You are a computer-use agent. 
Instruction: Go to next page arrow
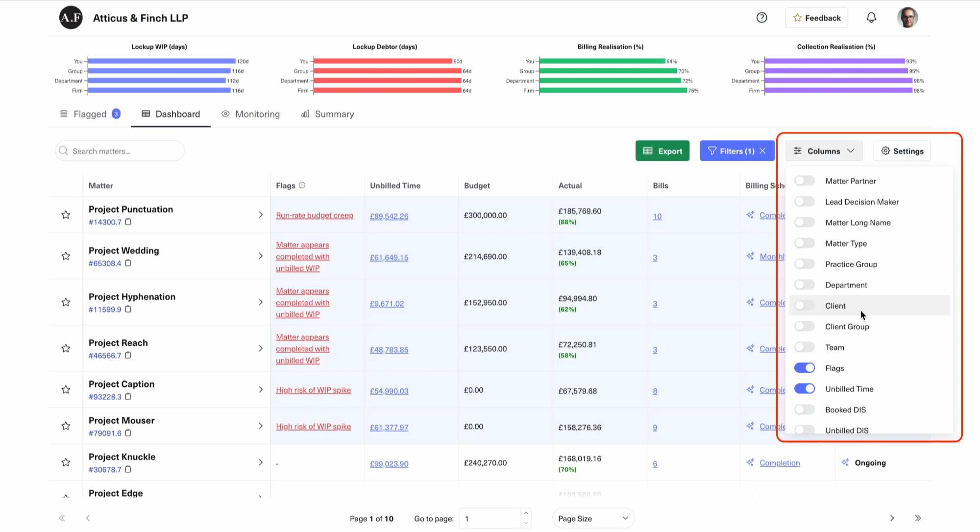pos(892,518)
